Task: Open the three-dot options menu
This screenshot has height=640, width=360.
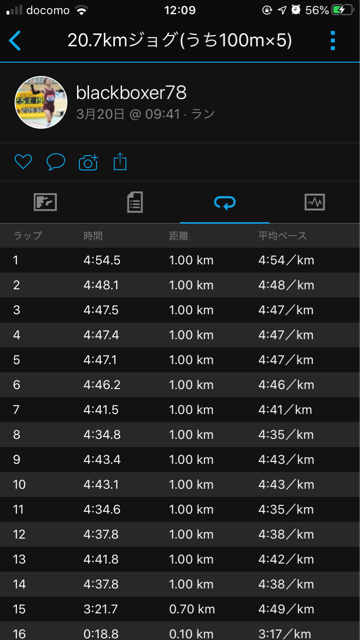Action: click(333, 41)
